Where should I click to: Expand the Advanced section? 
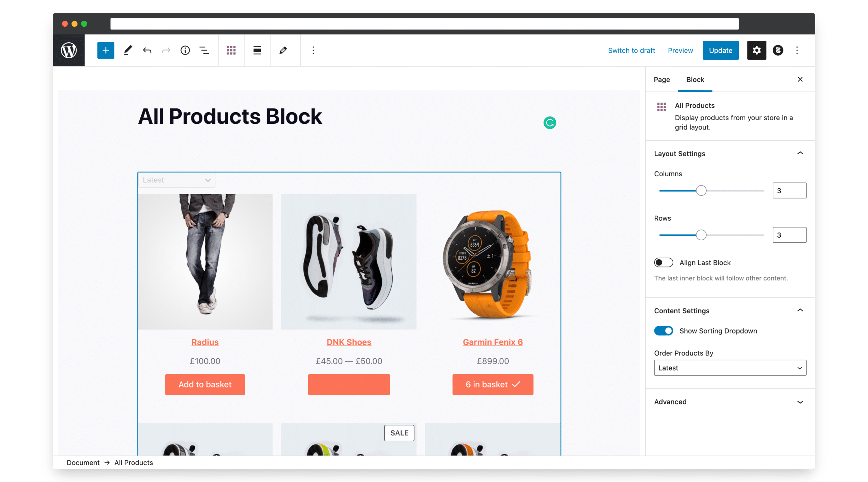click(x=730, y=402)
